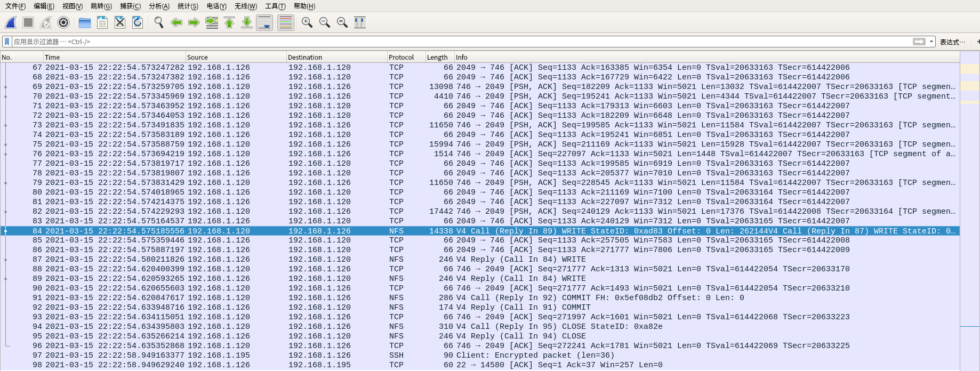
Task: Select packet 97 SSH encrypted packet row
Action: pyautogui.click(x=480, y=356)
